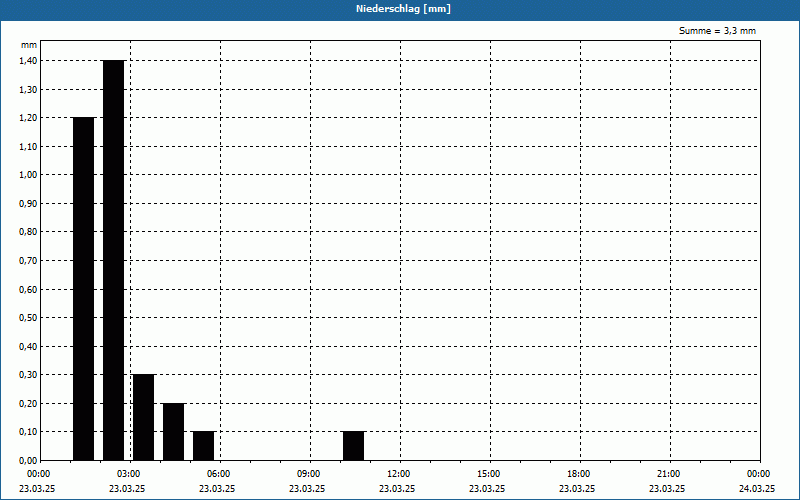Click the 00:00 label above 24.03.25
Screen dimensions: 800x500
(759, 474)
